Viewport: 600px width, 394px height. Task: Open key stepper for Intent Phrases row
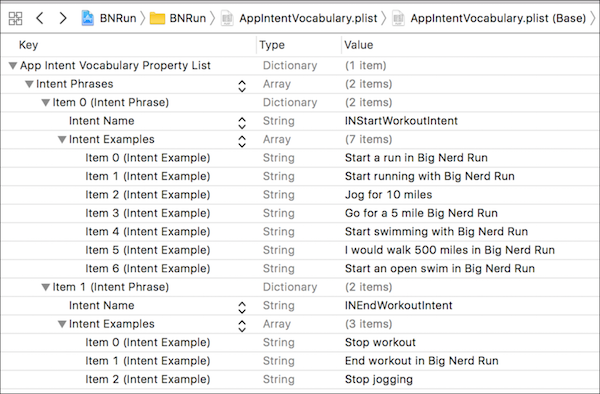[x=242, y=86]
